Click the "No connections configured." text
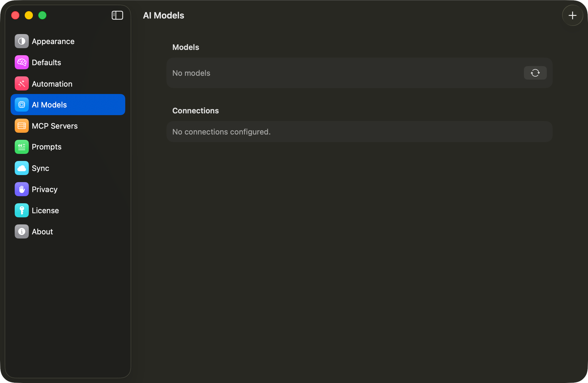 (x=221, y=132)
